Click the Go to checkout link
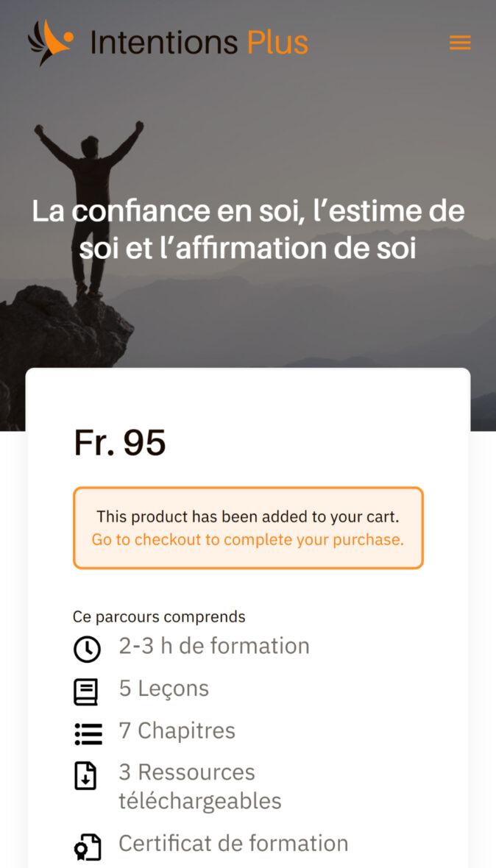This screenshot has width=496, height=868. click(248, 539)
